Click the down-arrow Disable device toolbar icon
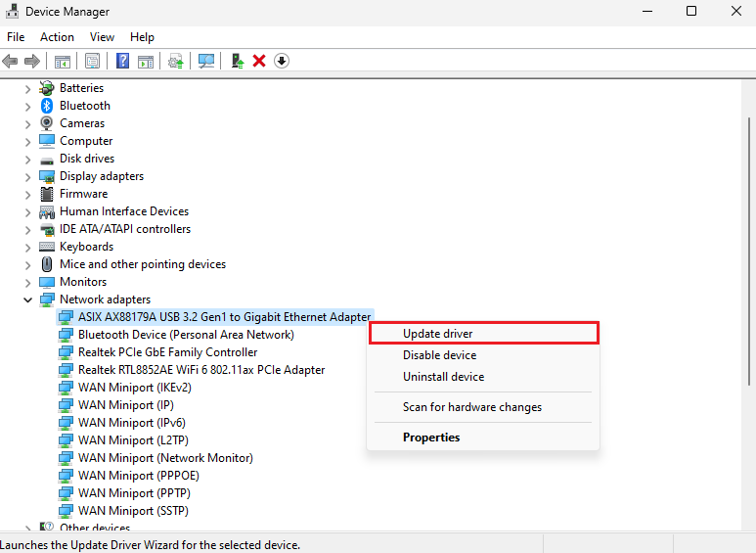The image size is (756, 553). point(282,62)
